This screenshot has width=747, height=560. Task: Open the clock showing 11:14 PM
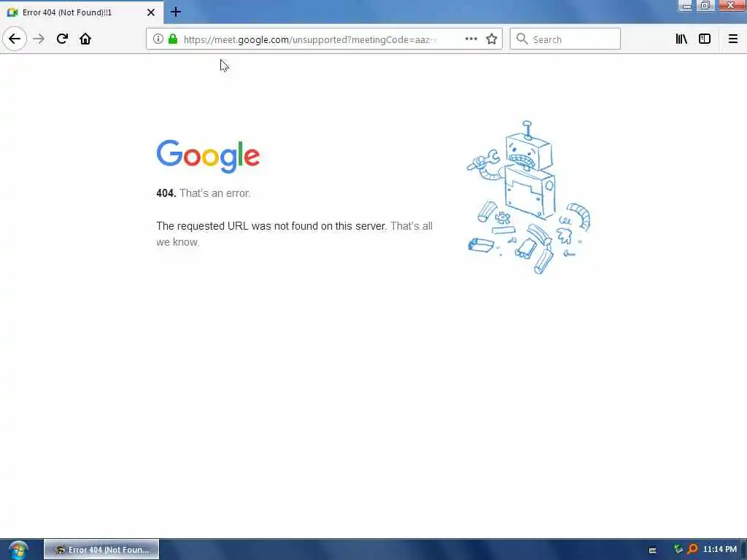720,549
